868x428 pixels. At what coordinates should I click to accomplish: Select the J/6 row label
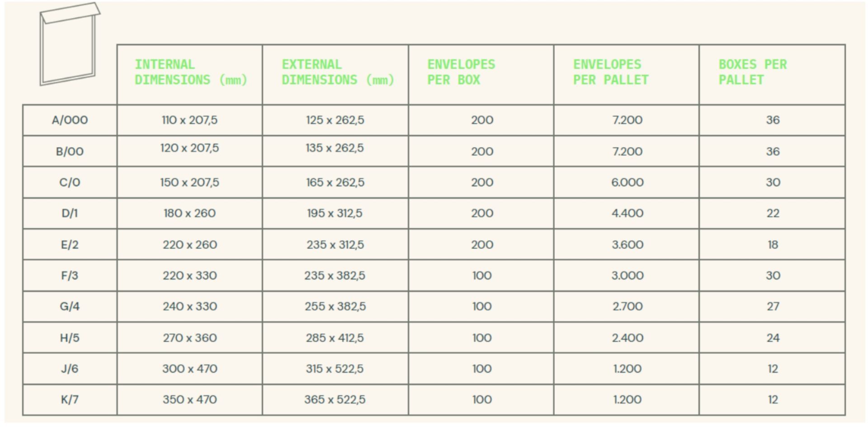tap(70, 369)
